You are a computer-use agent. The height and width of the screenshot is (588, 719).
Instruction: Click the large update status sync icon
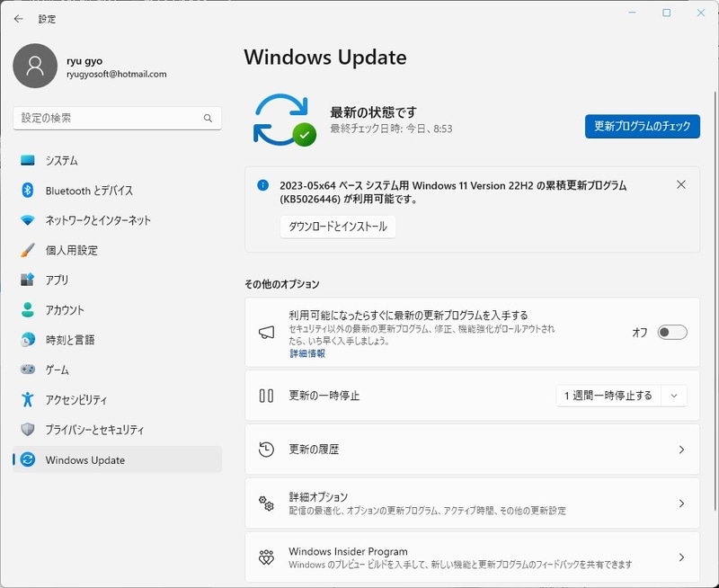tap(284, 120)
